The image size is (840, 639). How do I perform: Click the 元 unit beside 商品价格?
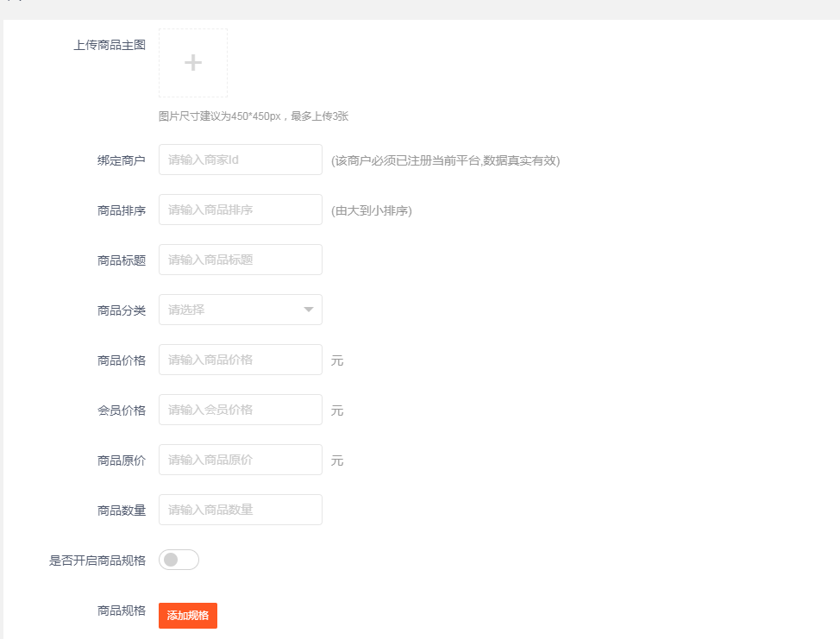[337, 360]
